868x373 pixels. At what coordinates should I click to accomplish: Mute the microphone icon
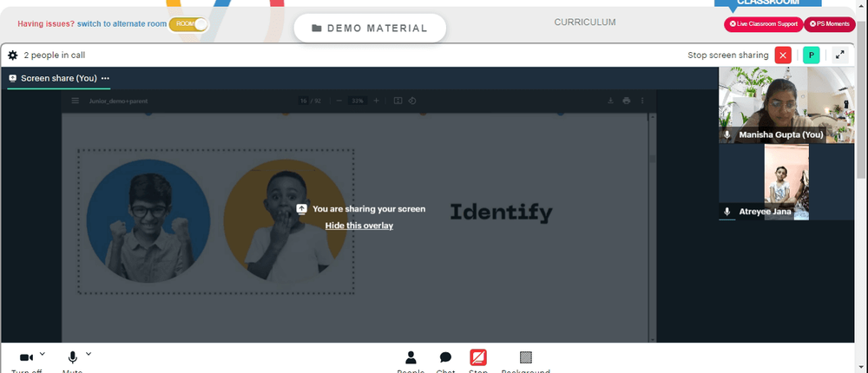pos(72,358)
